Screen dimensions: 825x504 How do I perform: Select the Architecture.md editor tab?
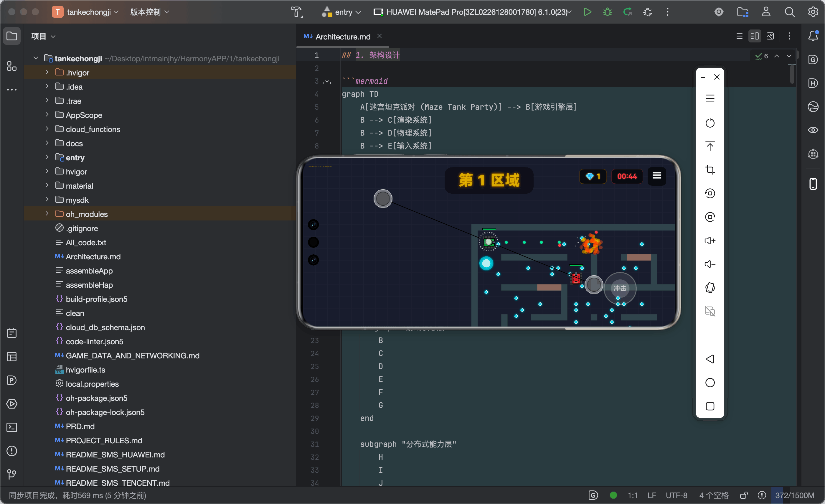tap(342, 37)
